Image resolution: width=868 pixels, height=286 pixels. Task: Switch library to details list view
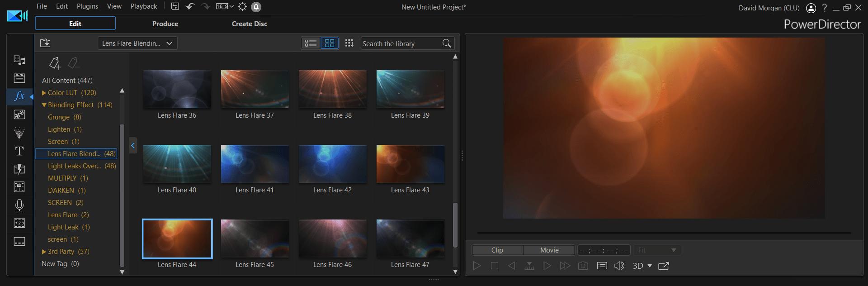(x=311, y=43)
